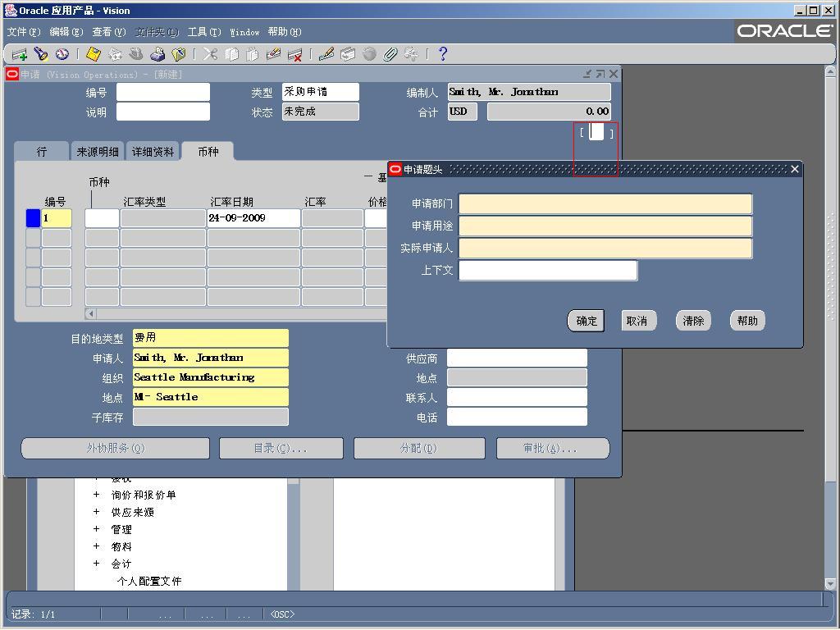Expand the 会计 tree node

pos(97,563)
